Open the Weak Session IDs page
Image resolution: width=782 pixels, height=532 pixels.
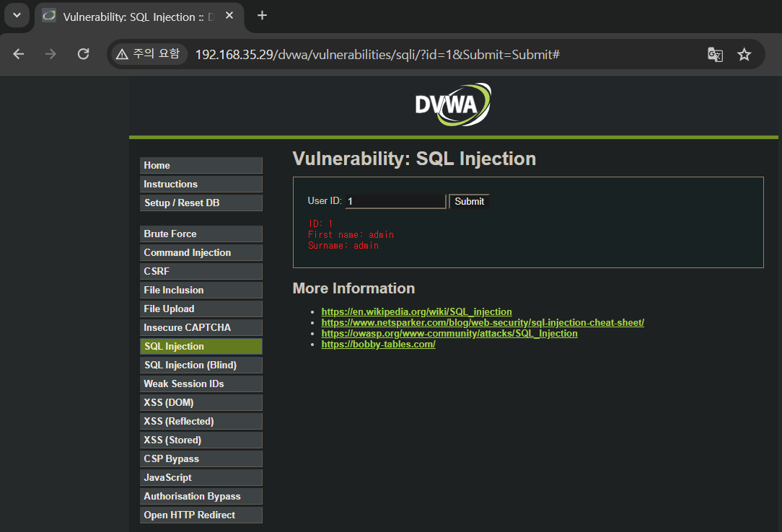pos(201,384)
